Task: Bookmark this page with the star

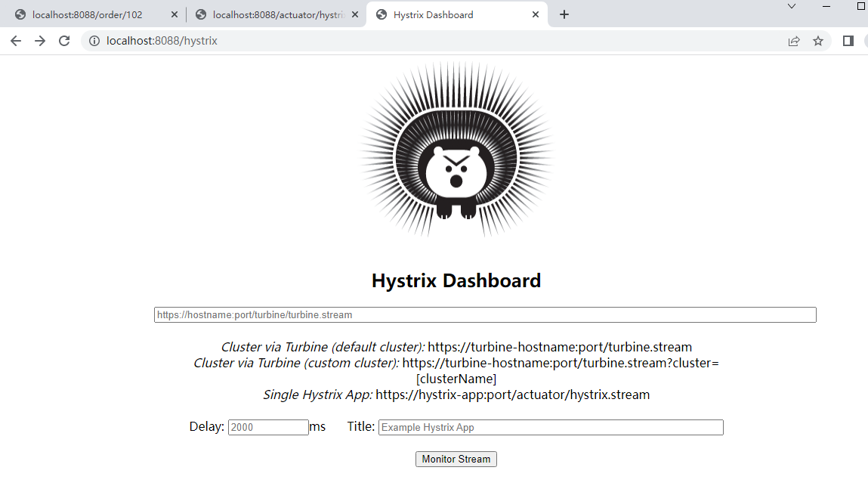Action: click(x=818, y=41)
